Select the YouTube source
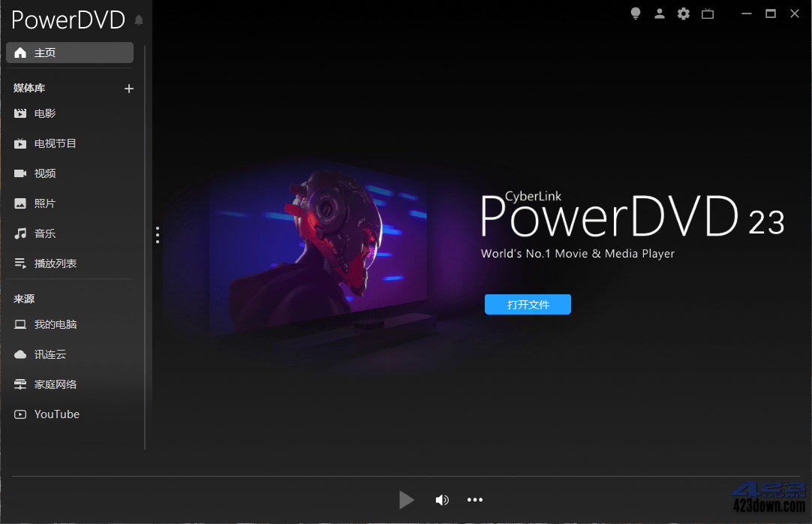This screenshot has width=812, height=524. point(56,414)
